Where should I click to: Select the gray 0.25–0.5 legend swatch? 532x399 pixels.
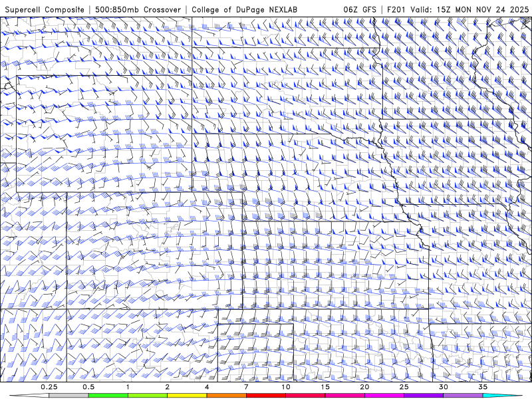click(69, 396)
